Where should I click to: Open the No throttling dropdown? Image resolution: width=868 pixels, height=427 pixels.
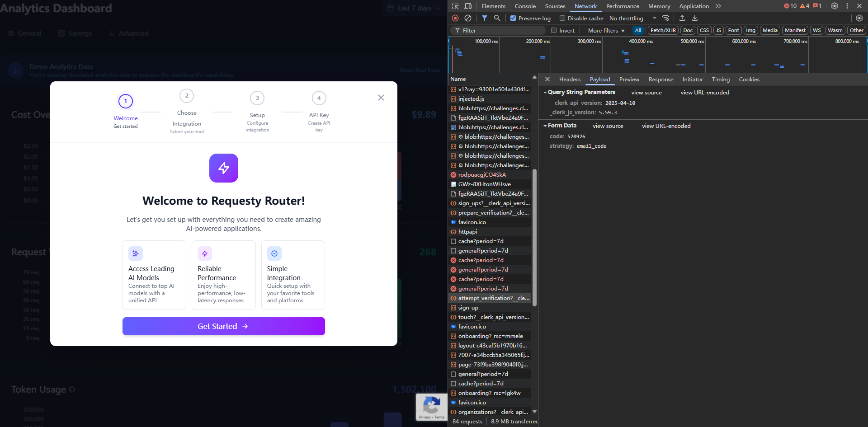(x=633, y=18)
